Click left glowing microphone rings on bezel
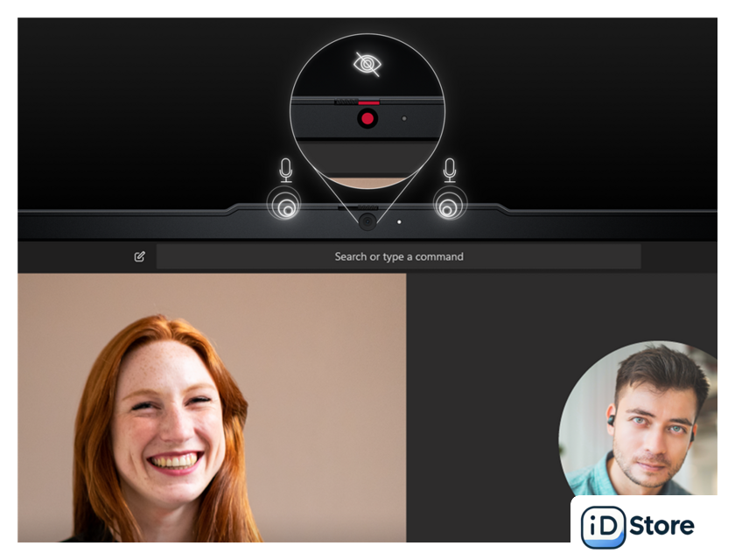Image resolution: width=735 pixels, height=560 pixels. 284,207
